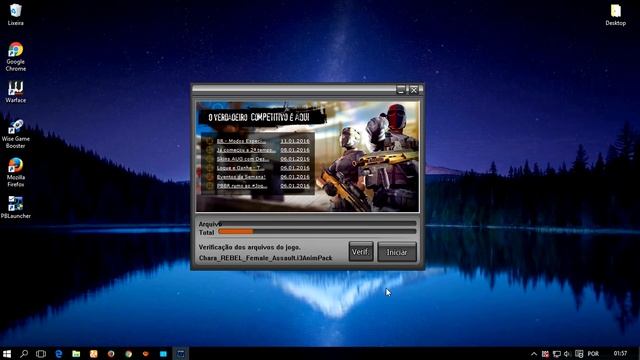Open the Google Chrome desktop shortcut
This screenshot has height=360, width=640.
pyautogui.click(x=16, y=57)
